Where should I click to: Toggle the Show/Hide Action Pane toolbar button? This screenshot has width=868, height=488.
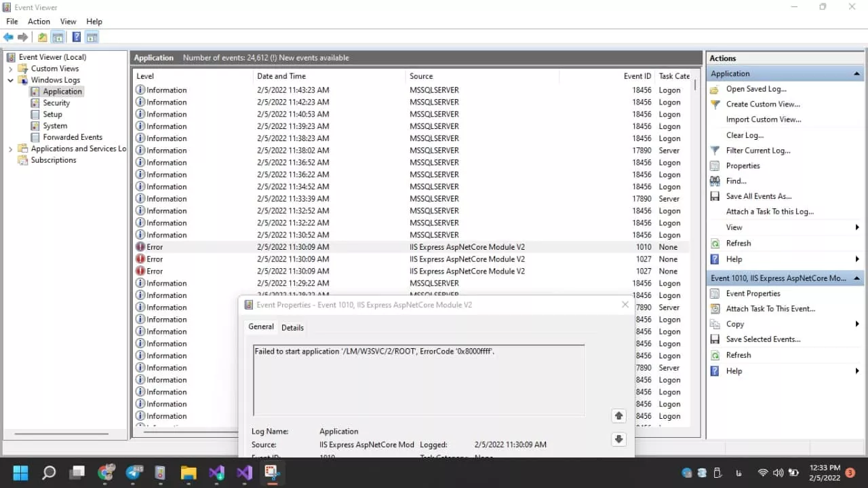point(92,37)
